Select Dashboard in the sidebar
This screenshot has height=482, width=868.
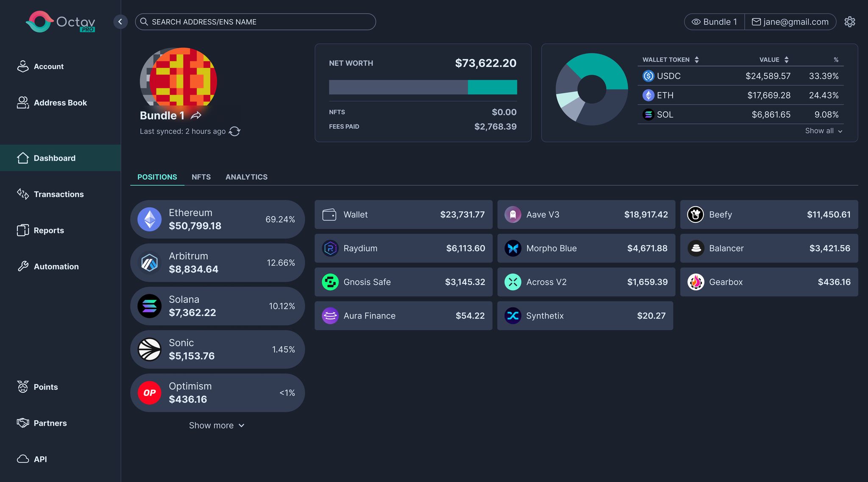pos(60,158)
